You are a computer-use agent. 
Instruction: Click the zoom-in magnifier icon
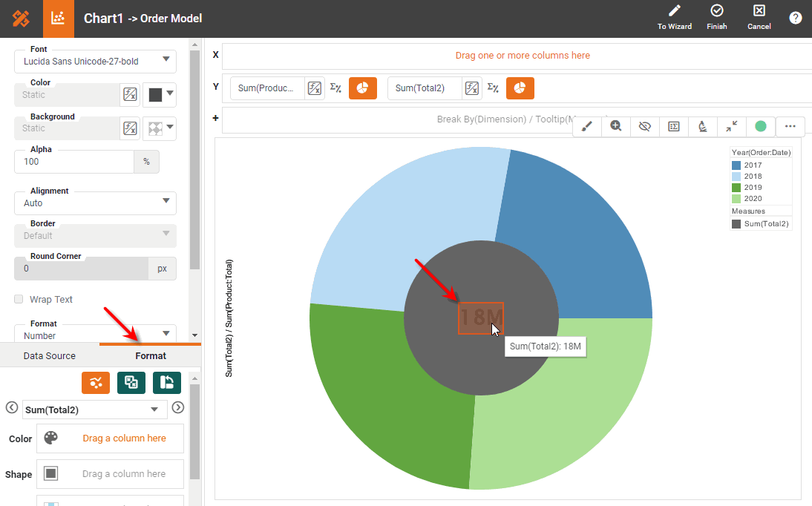(x=616, y=126)
